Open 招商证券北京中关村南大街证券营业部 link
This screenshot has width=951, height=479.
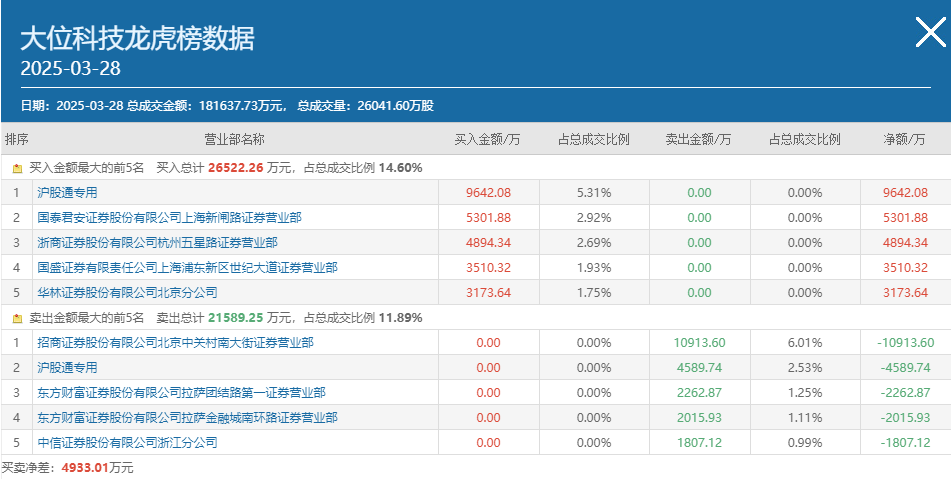click(175, 343)
